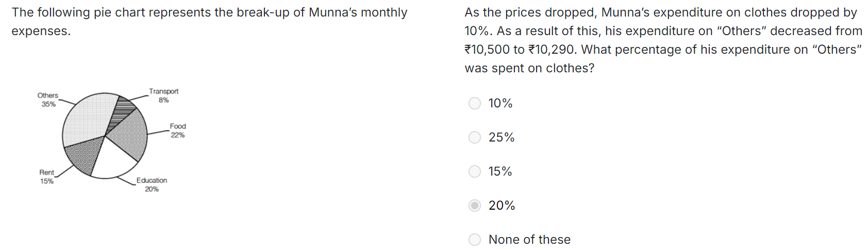
Task: Click the Rent 15% pie slice
Action: 85,155
